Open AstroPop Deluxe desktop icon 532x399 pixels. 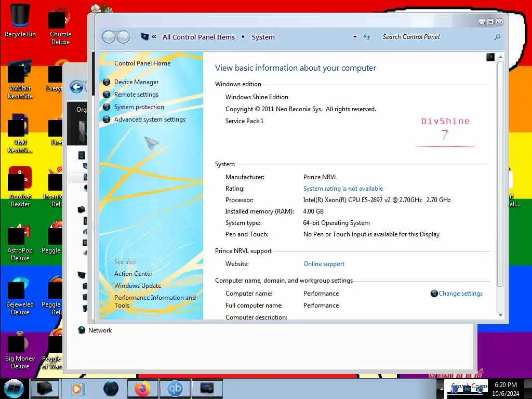20,241
